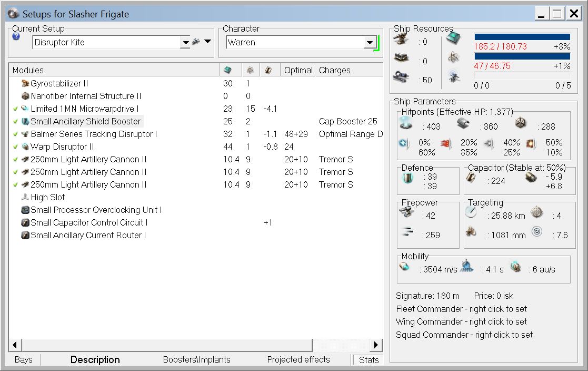Screen dimensions: 588x371
Task: Click the max velocity icon in Mobility
Action: [x=405, y=266]
